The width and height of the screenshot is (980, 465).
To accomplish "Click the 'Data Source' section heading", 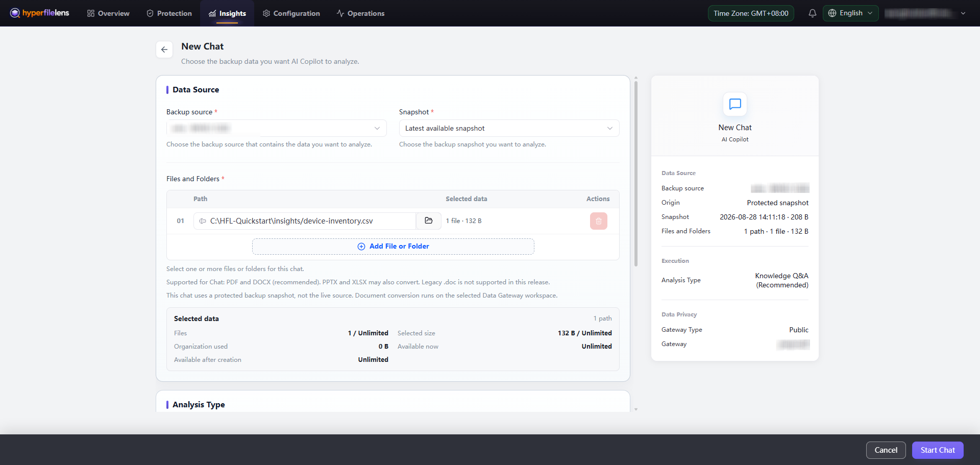I will tap(195, 90).
